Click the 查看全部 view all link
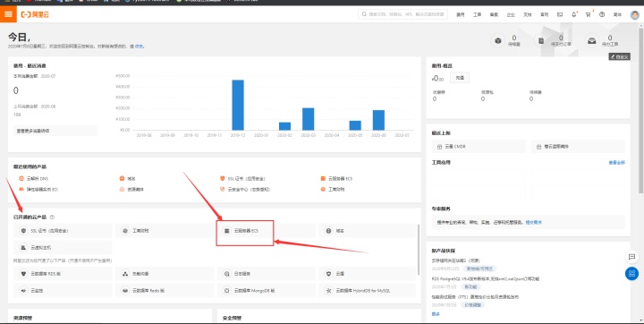This screenshot has width=644, height=324. click(616, 163)
